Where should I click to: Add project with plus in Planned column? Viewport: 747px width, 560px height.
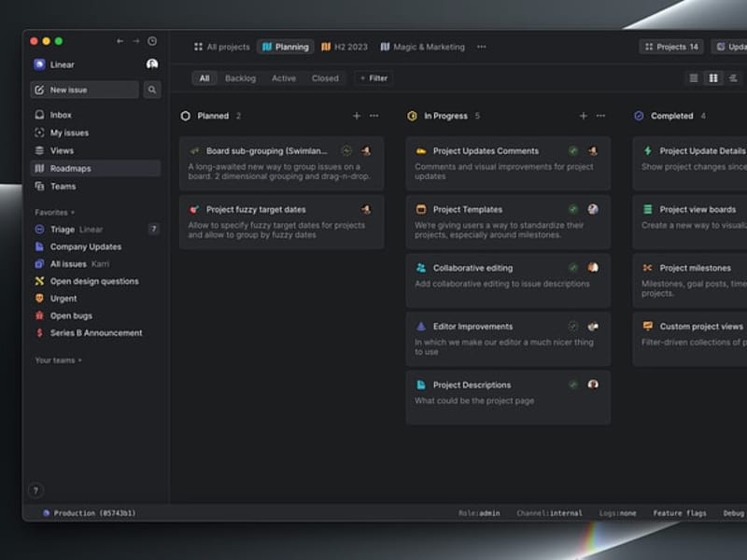coord(357,116)
